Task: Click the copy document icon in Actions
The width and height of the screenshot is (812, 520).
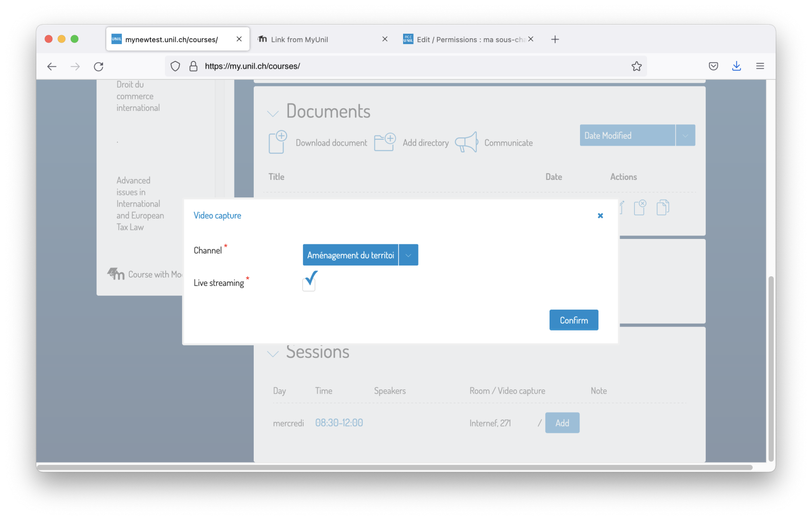Action: (663, 208)
